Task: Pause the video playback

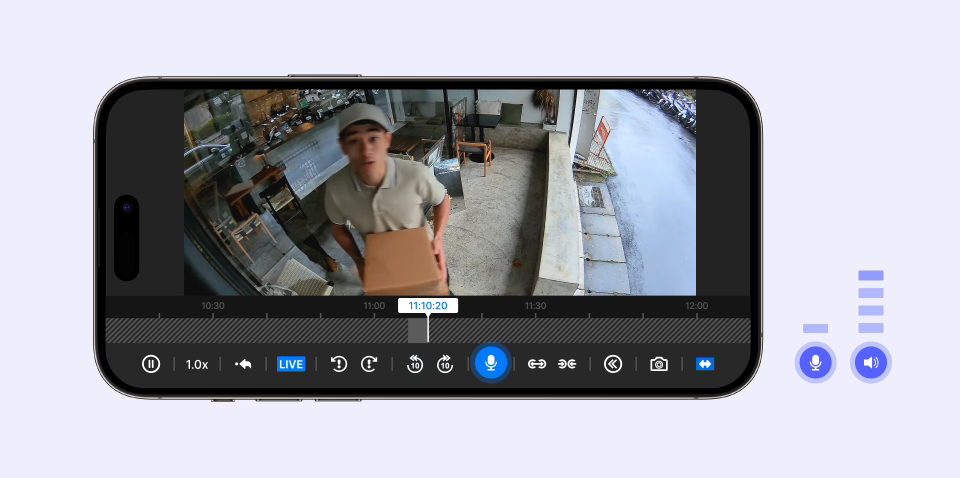Action: [150, 364]
